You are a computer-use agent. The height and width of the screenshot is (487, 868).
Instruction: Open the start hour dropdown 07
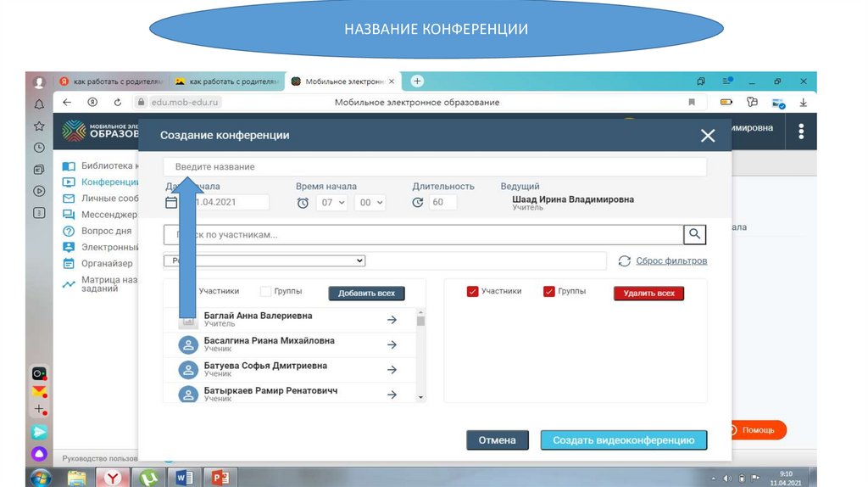click(x=332, y=203)
